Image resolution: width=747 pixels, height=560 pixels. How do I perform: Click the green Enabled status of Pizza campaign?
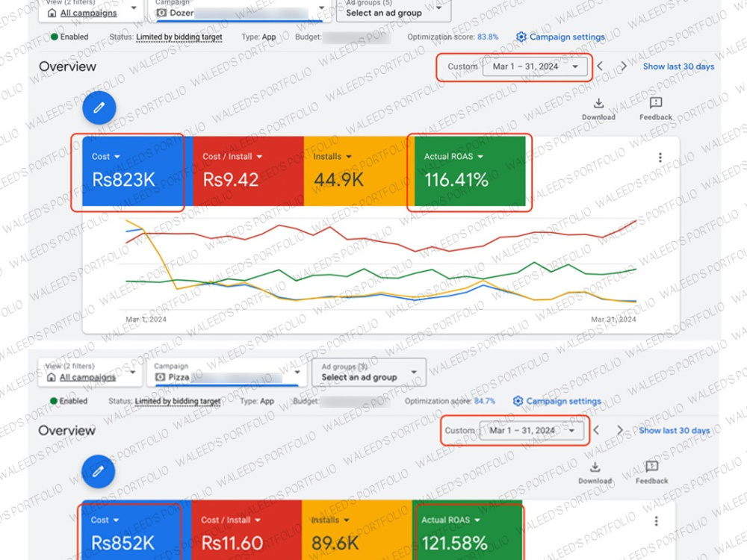[x=69, y=402]
